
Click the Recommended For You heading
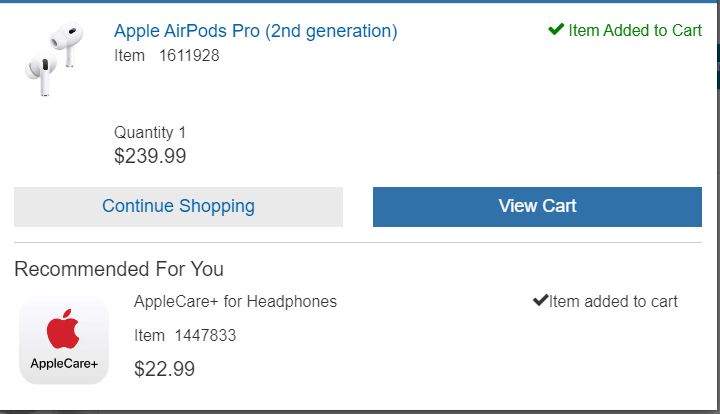119,268
